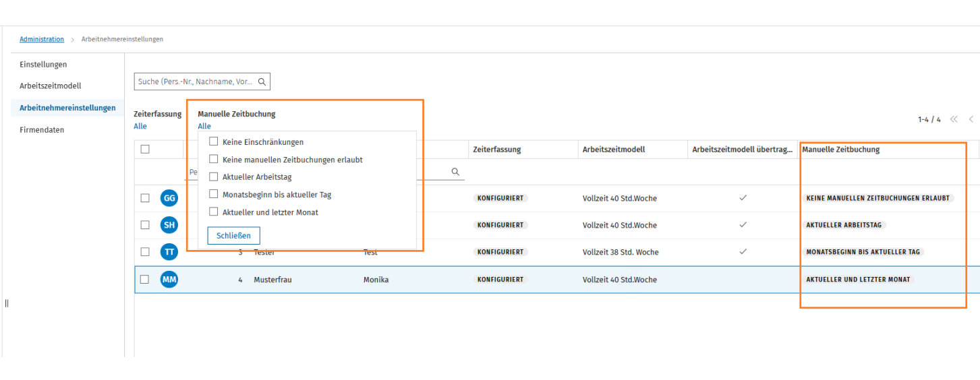Enable the Keine Einschränkungen filter checkbox
Screen dimensions: 980x380
point(214,142)
